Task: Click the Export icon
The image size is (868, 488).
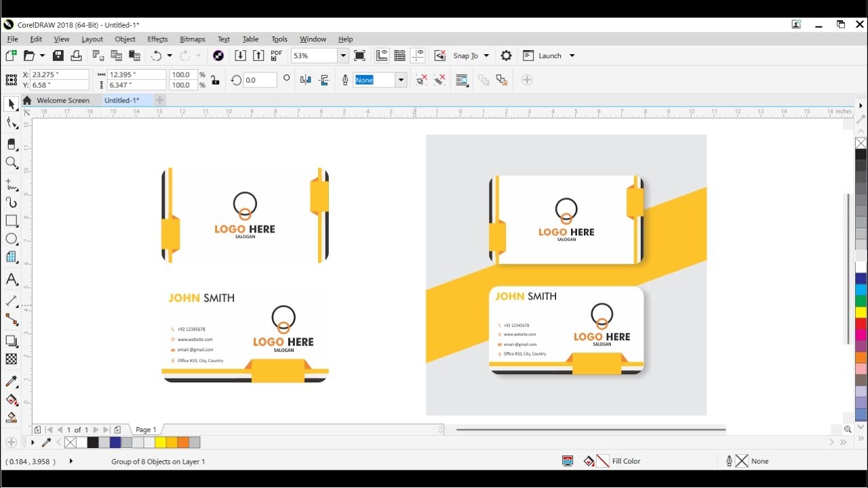Action: point(258,56)
